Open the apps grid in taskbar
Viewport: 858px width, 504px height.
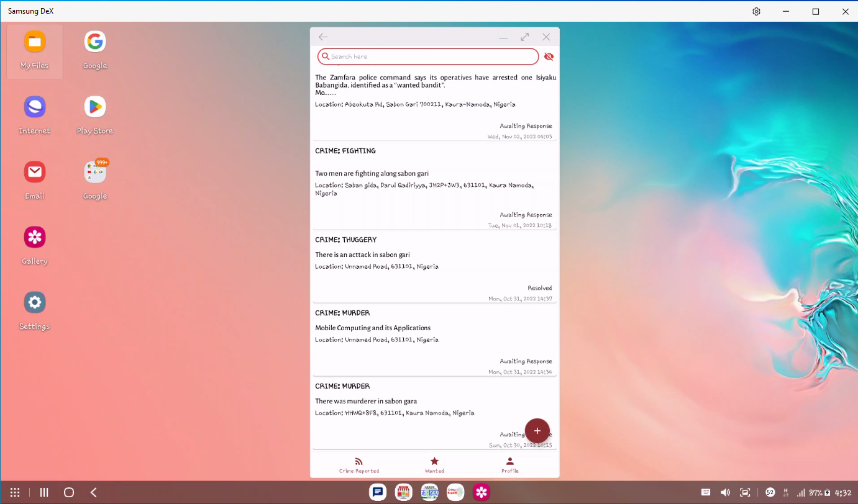pos(15,492)
